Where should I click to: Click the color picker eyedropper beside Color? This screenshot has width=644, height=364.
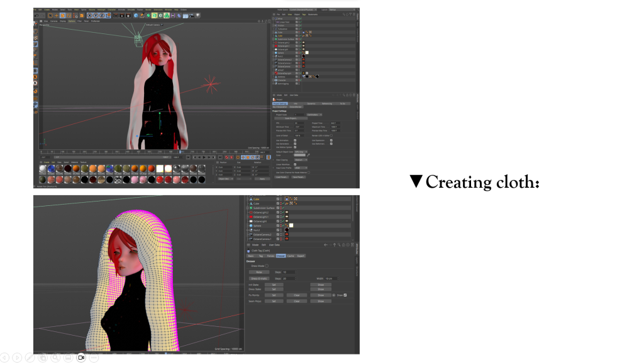(308, 155)
